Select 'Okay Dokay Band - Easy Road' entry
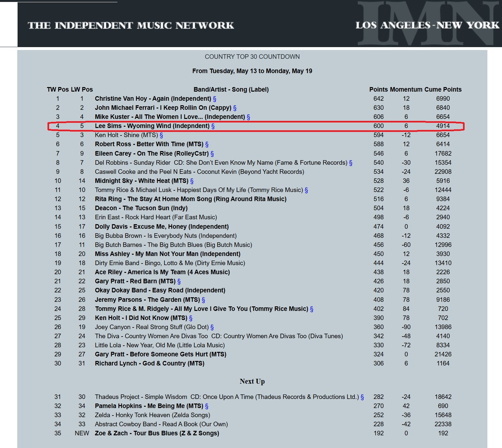502x448 pixels. point(160,290)
